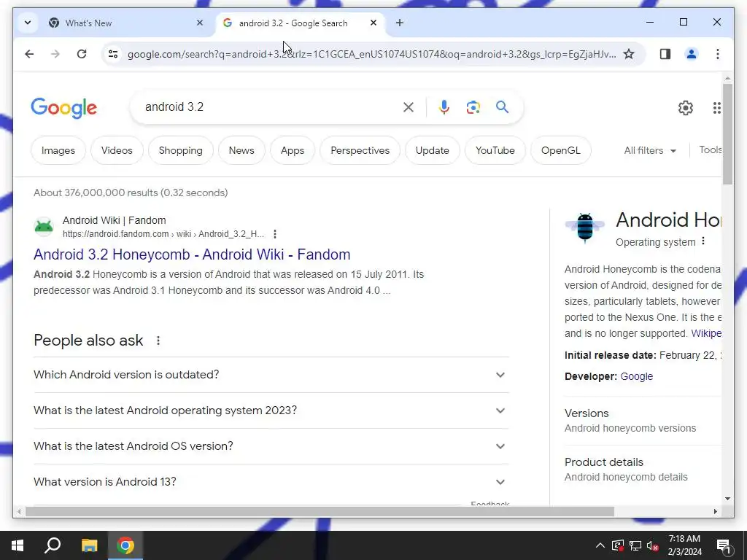Go back with the browser back arrow
The height and width of the screenshot is (560, 747).
(x=29, y=54)
